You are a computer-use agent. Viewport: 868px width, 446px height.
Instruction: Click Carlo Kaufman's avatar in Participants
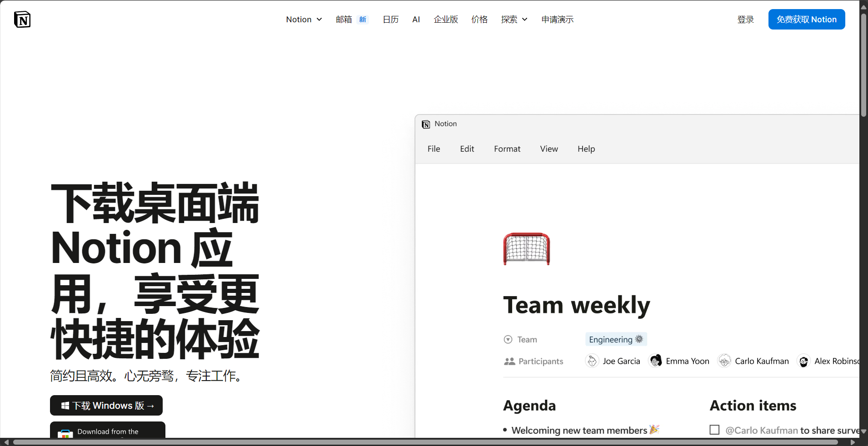724,361
